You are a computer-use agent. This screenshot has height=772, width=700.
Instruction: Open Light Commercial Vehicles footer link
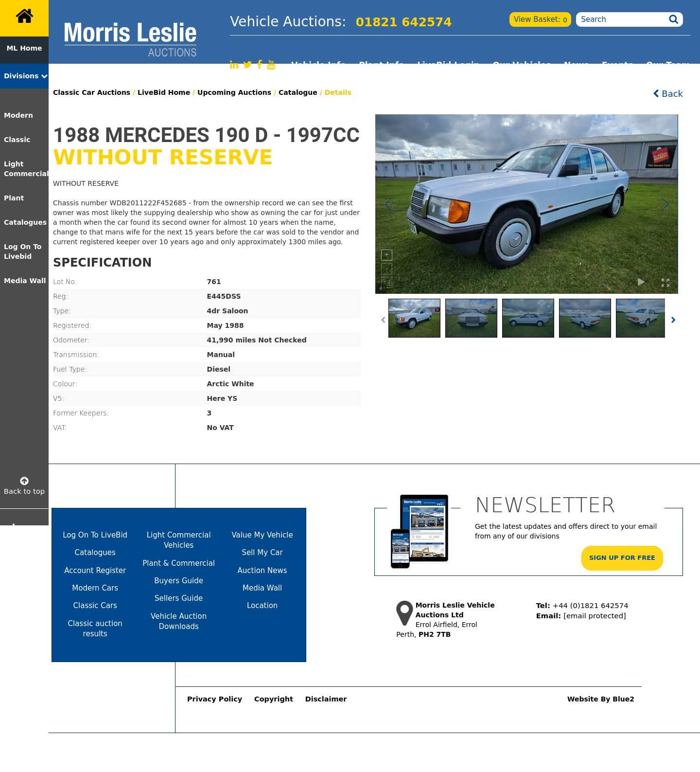[178, 540]
